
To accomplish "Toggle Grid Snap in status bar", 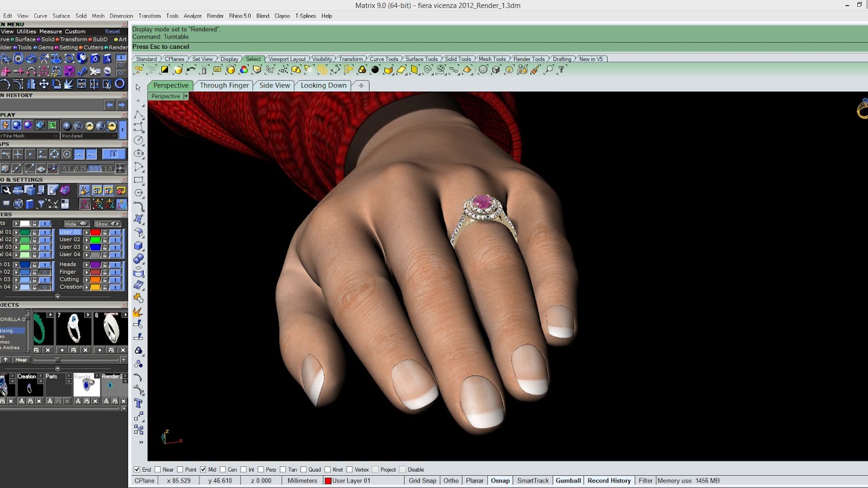I will coord(422,481).
